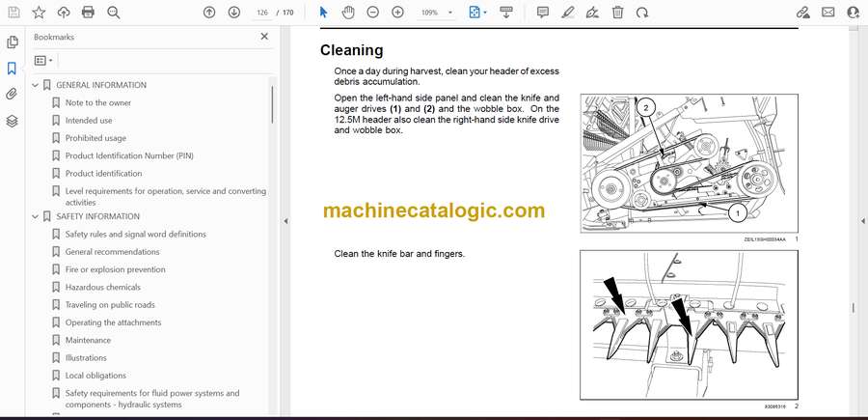This screenshot has width=868, height=420.
Task: Select the Product identification bookmark
Action: click(103, 174)
